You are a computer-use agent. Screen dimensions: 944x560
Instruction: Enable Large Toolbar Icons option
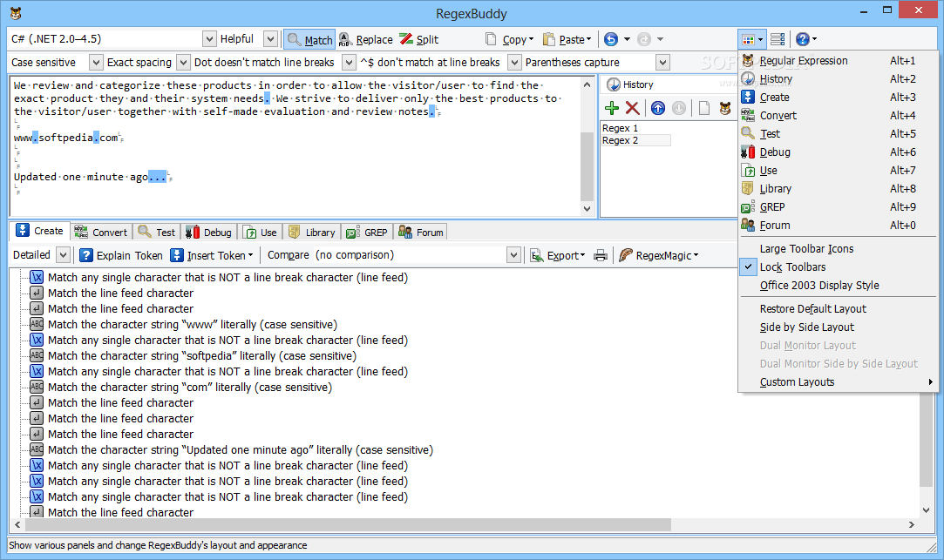click(838, 249)
